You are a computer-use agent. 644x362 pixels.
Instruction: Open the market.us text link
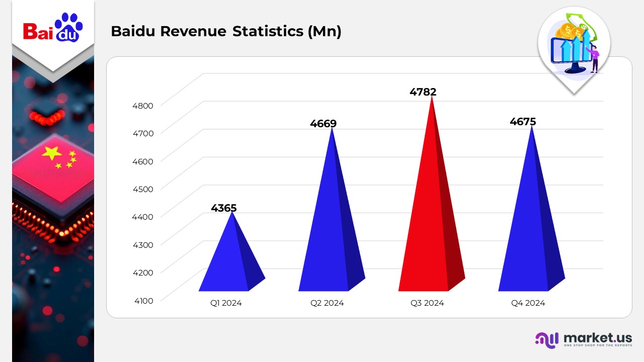(598, 337)
